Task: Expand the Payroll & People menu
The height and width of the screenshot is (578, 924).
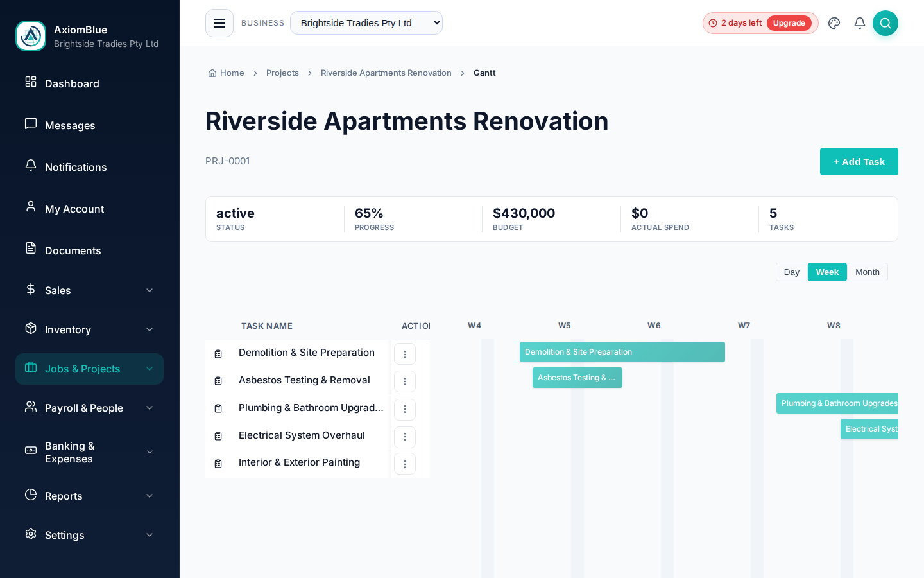Action: point(89,408)
